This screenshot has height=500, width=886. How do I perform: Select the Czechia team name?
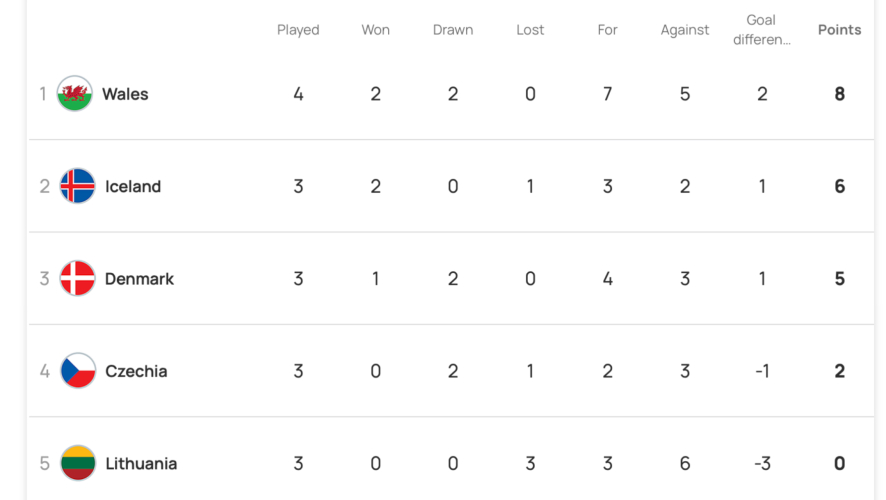136,371
